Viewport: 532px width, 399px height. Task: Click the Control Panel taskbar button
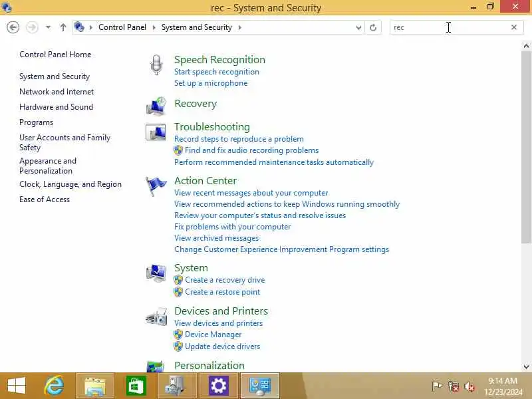(x=260, y=386)
